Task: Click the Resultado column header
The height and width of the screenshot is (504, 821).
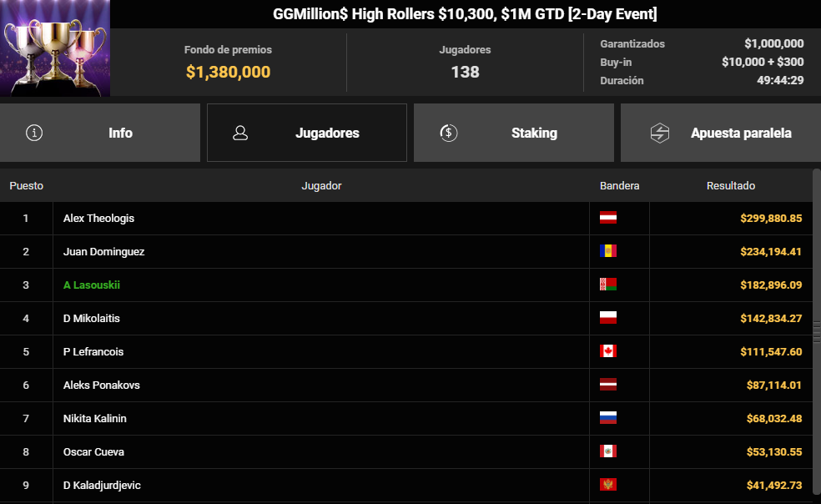Action: (730, 185)
